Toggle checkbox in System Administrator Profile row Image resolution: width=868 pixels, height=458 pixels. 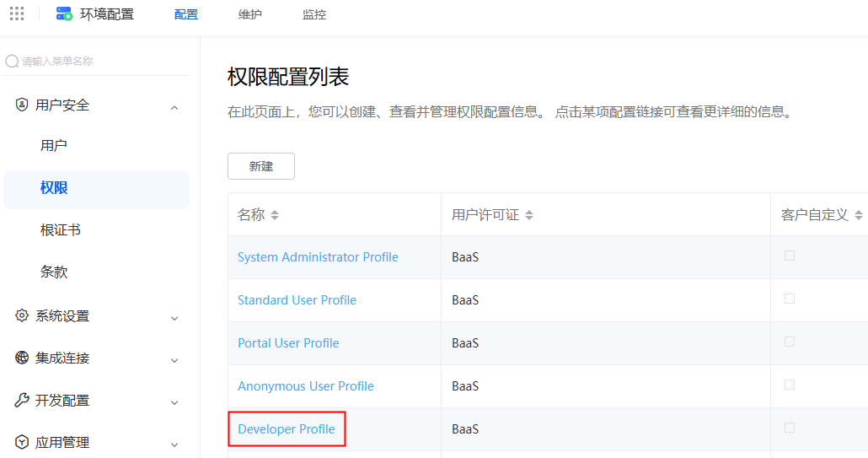(x=790, y=256)
